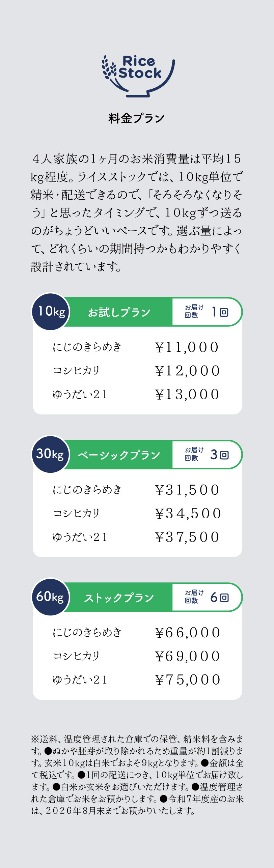The height and width of the screenshot is (868, 274).
Task: Click the 60kg circle badge
Action: point(50,597)
